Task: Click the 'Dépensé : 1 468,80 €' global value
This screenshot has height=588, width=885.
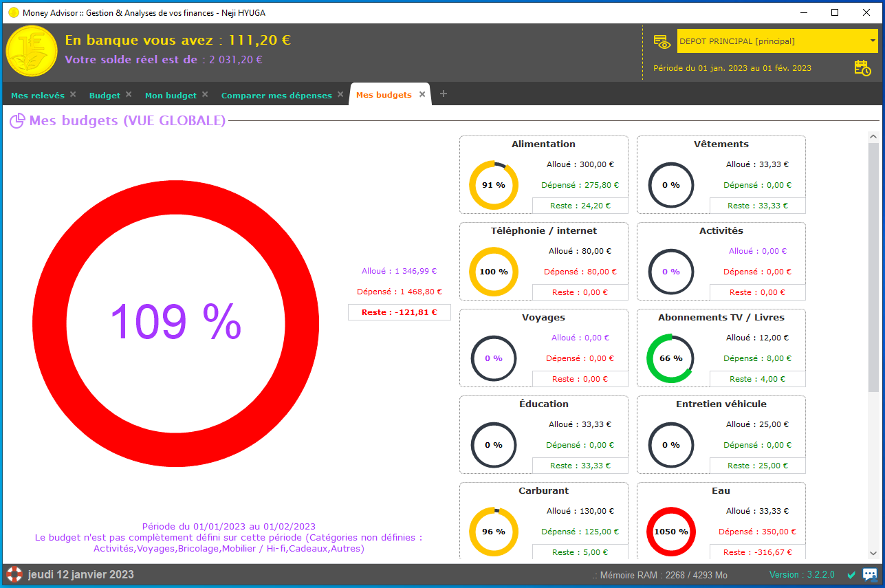Action: [x=399, y=292]
